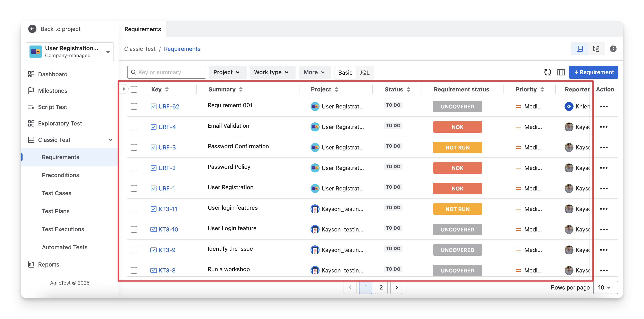
Task: Sort by the Key column arrows
Action: (167, 90)
